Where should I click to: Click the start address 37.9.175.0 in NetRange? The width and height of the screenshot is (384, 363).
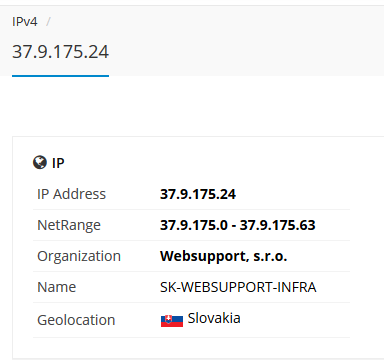[x=194, y=225]
